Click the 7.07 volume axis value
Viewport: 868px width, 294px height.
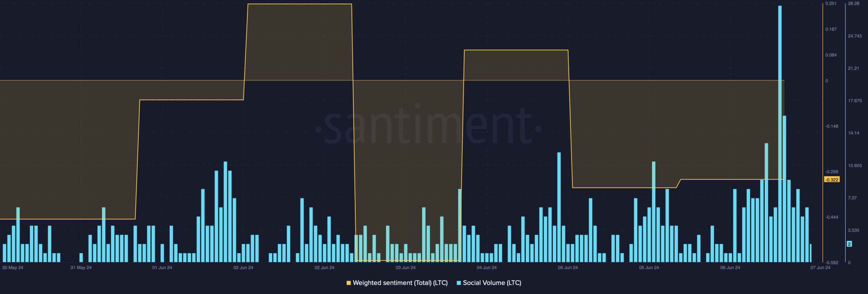pos(852,198)
